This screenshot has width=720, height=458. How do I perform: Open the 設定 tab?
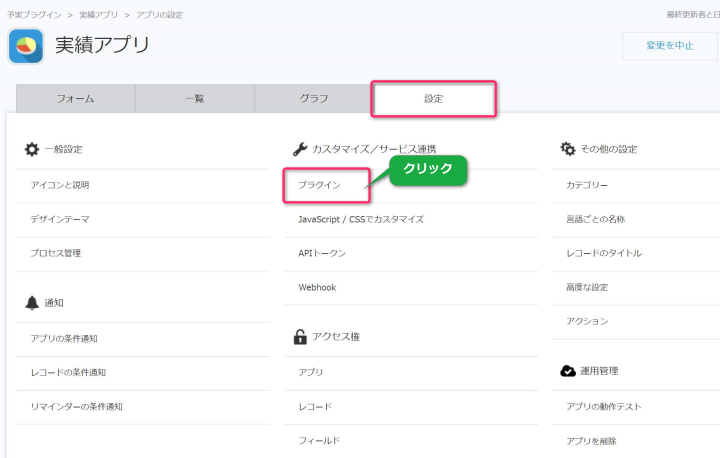[x=434, y=99]
